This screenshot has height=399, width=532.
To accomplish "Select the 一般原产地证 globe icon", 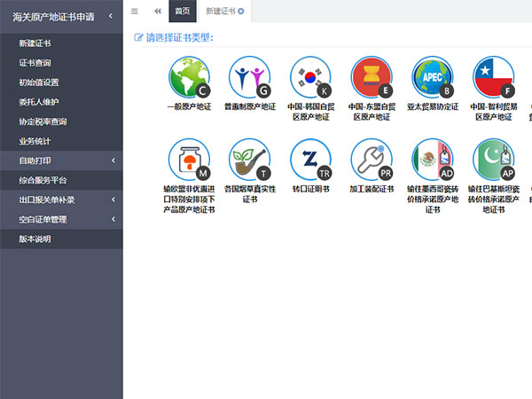I will [x=190, y=77].
